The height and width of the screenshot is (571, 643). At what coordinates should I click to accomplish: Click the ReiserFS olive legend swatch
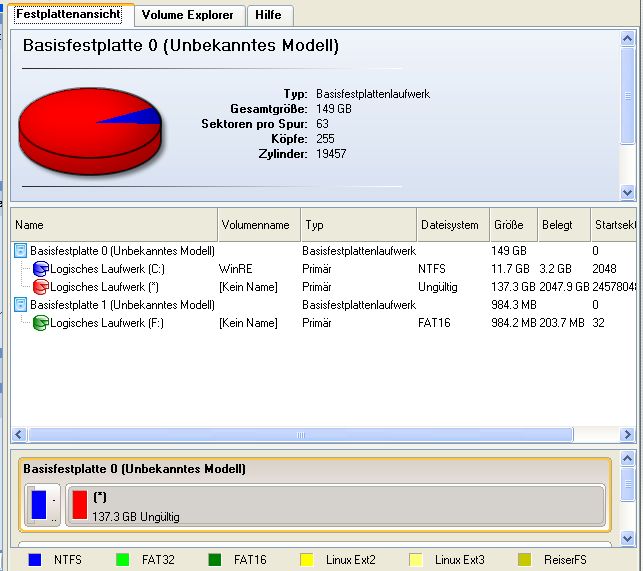524,560
